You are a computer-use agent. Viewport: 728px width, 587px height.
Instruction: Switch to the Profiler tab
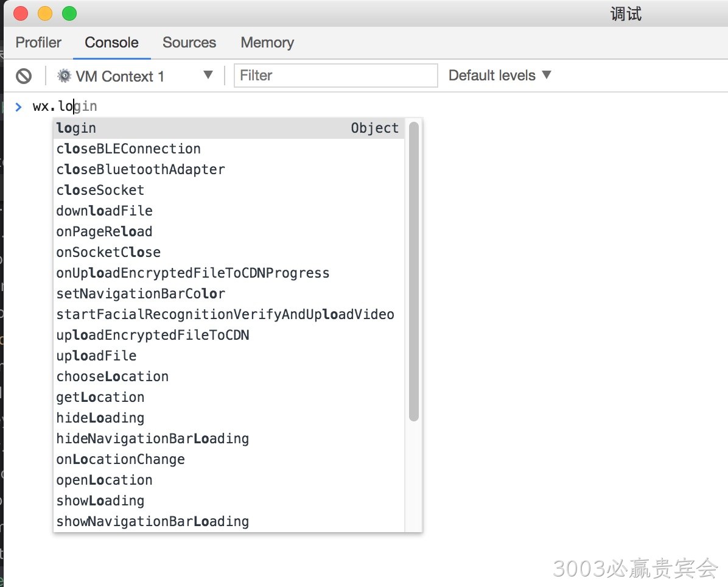coord(38,42)
